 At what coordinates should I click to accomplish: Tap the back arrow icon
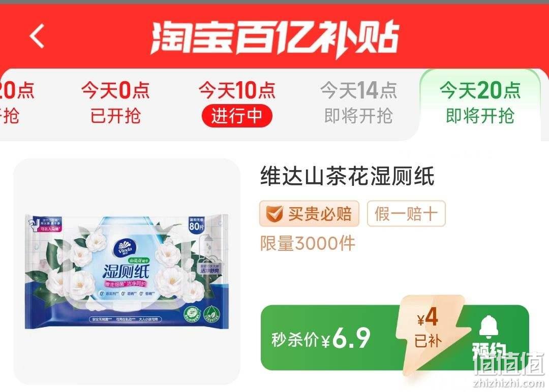click(37, 36)
